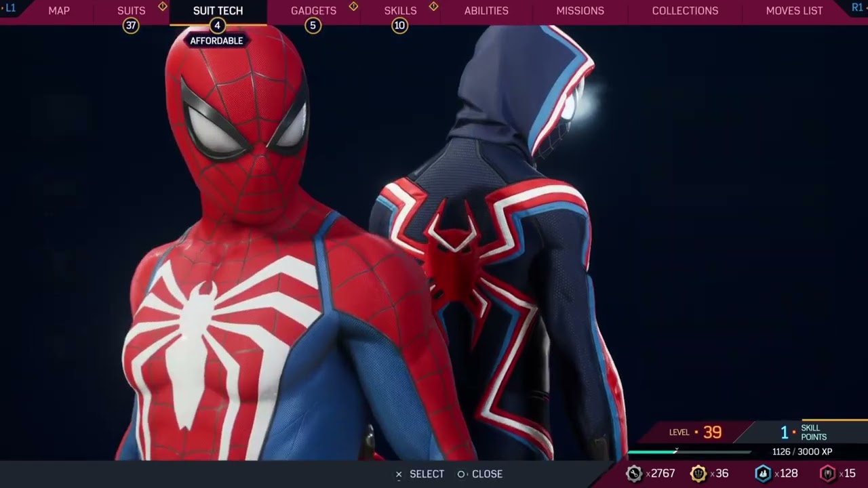Go to the SKILLS tab
The width and height of the screenshot is (868, 488).
click(x=400, y=11)
